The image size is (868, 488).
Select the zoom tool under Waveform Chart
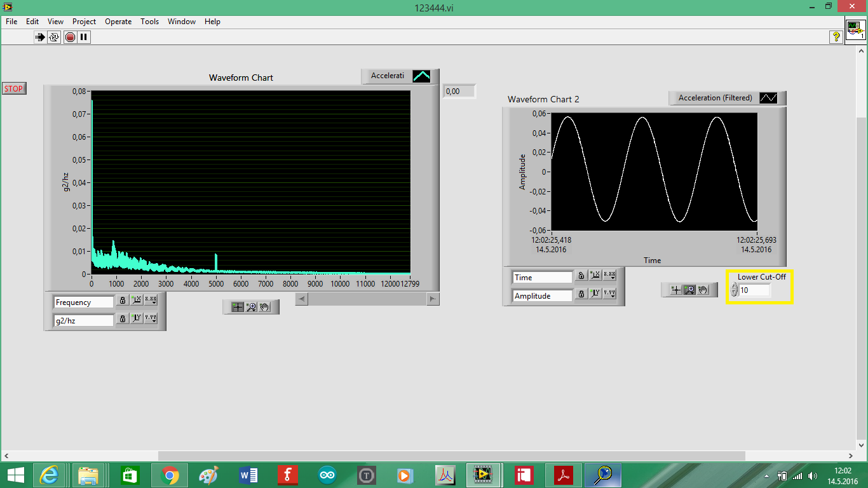(251, 307)
